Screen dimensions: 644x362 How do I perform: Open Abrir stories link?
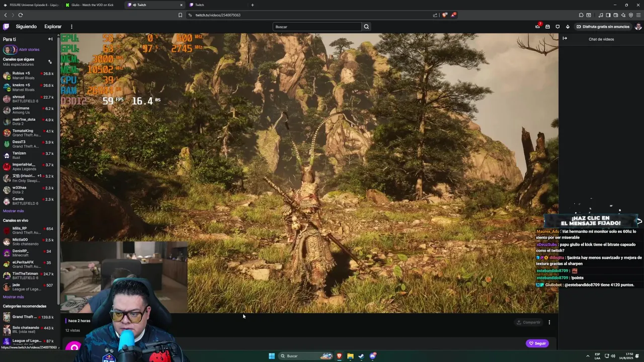(x=29, y=50)
